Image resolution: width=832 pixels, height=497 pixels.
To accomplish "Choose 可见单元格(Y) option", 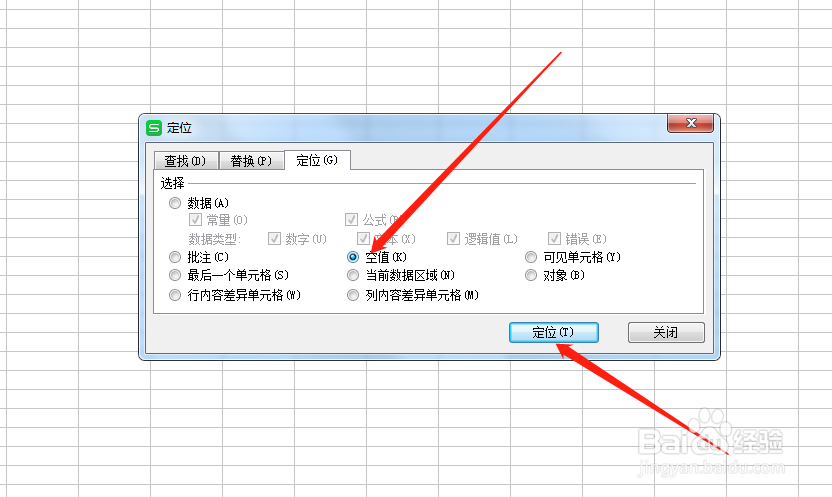I will (x=531, y=257).
